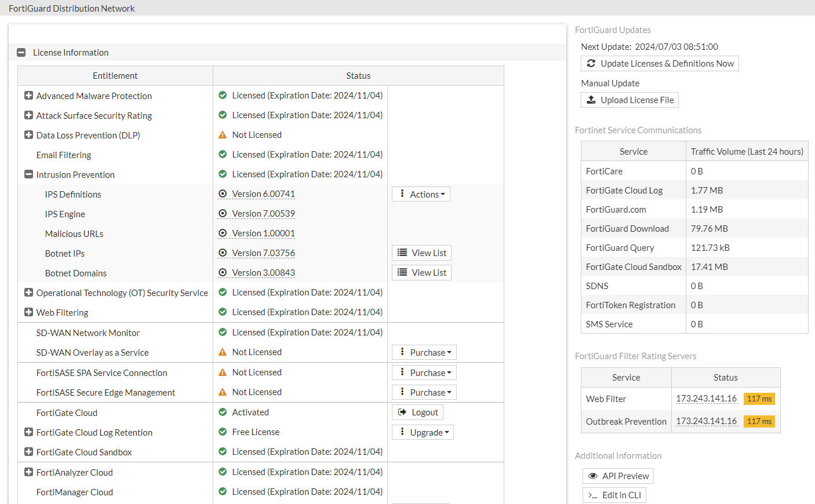Expand the FortiAnalyzer Cloud row
The height and width of the screenshot is (504, 815).
click(x=28, y=472)
